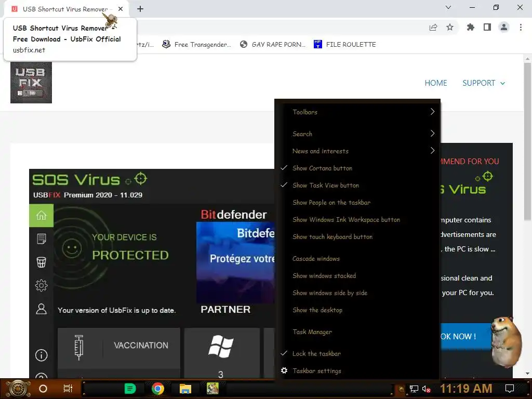Enable Show Windows Ink Workspace button
This screenshot has height=399, width=532.
pos(357,220)
